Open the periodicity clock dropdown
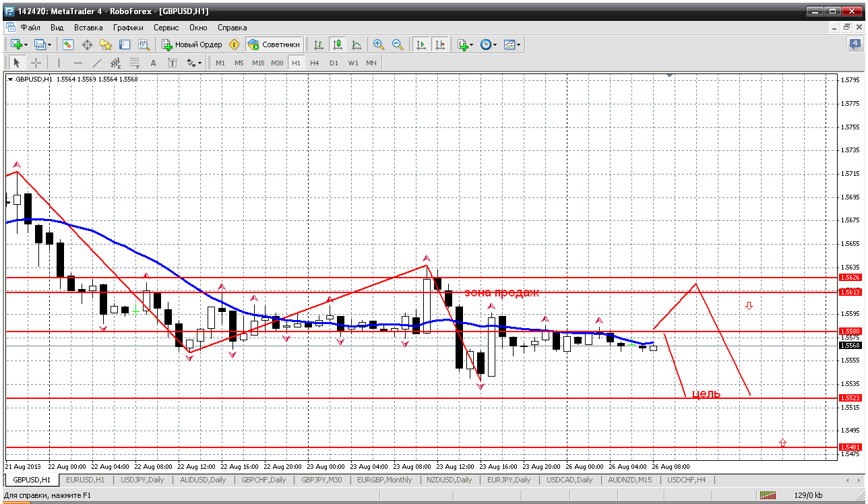The image size is (868, 504). coord(488,44)
